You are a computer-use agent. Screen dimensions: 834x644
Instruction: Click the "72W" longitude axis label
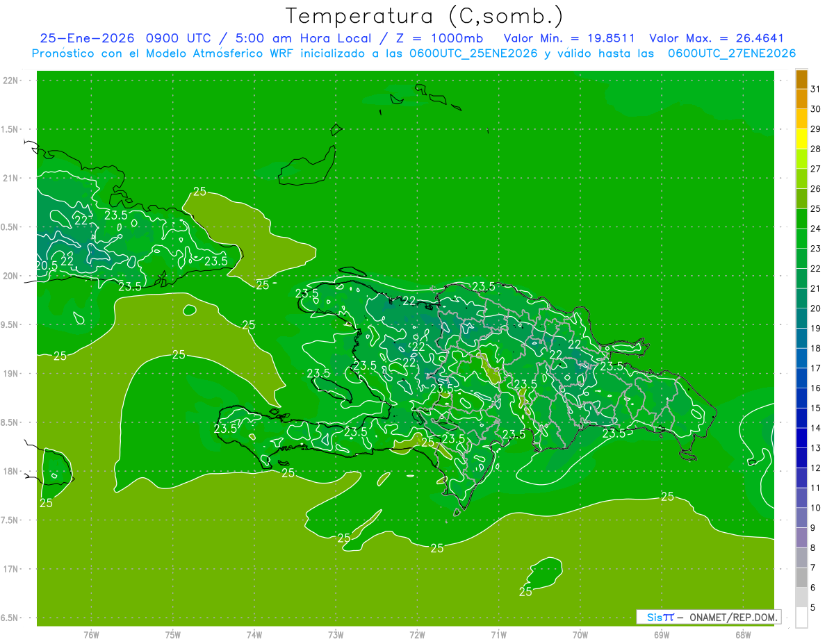coord(417,634)
